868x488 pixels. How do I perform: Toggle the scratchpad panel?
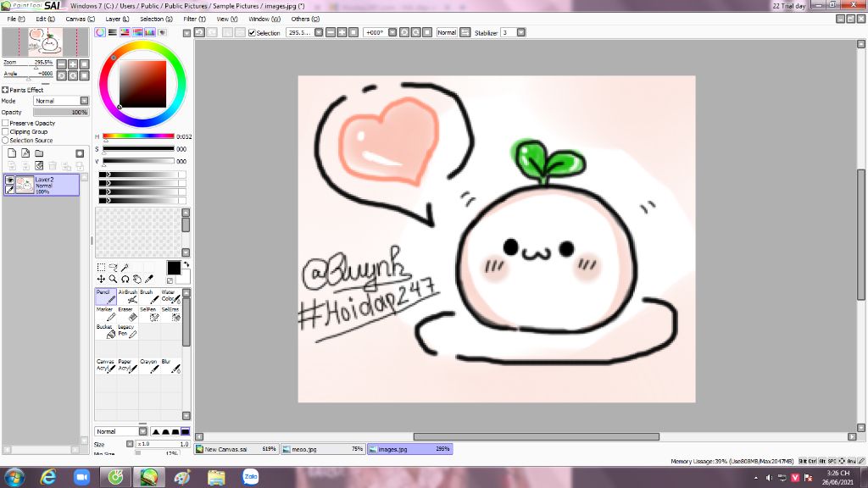[163, 33]
